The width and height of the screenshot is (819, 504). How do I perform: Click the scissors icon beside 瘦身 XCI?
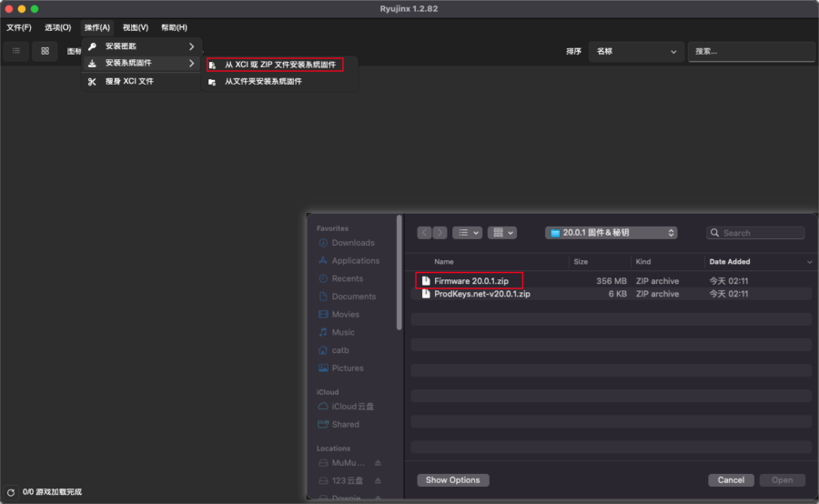pos(92,82)
